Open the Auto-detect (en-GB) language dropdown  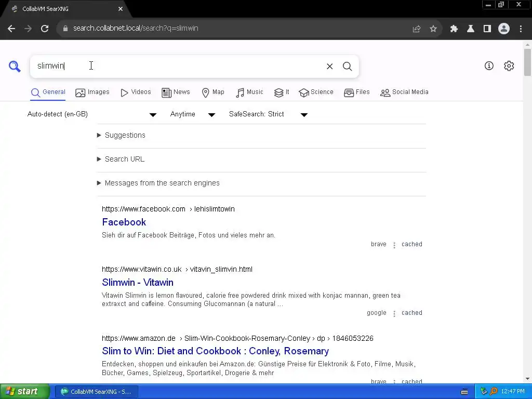(91, 114)
